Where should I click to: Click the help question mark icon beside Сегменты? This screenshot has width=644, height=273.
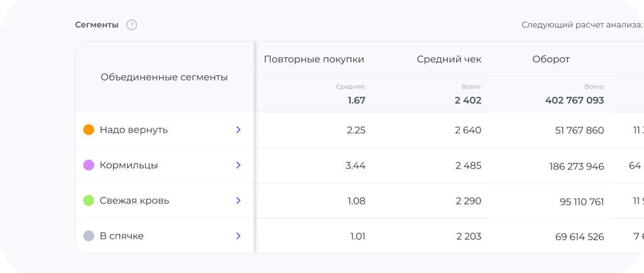pos(131,25)
